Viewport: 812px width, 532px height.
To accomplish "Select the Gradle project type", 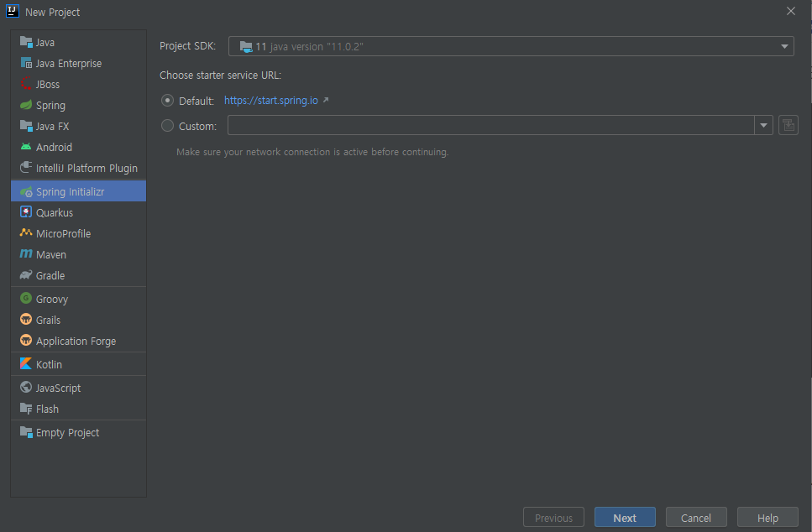I will [79, 275].
